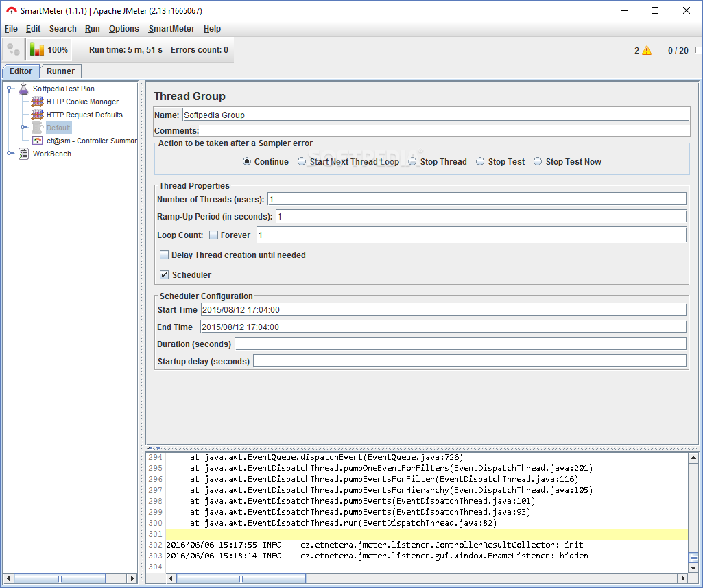Screen dimensions: 703x588
Task: Select HTTP Cookie Manager tree item
Action: tap(82, 102)
